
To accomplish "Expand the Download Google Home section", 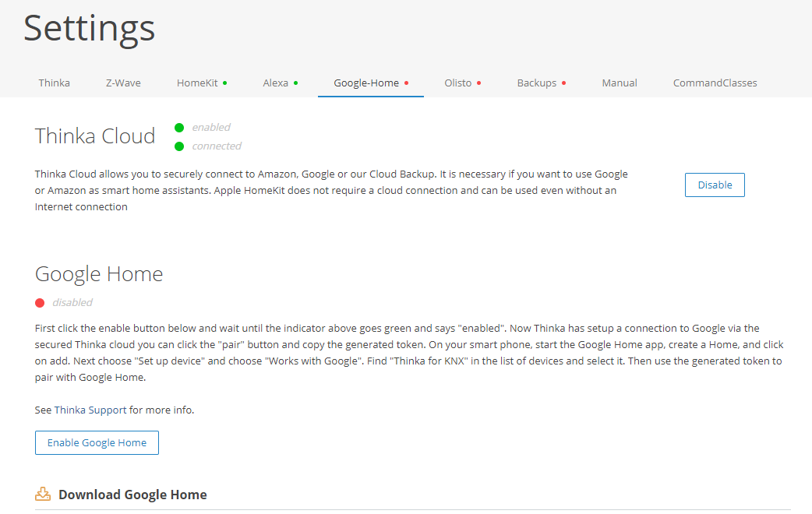I will coord(132,495).
